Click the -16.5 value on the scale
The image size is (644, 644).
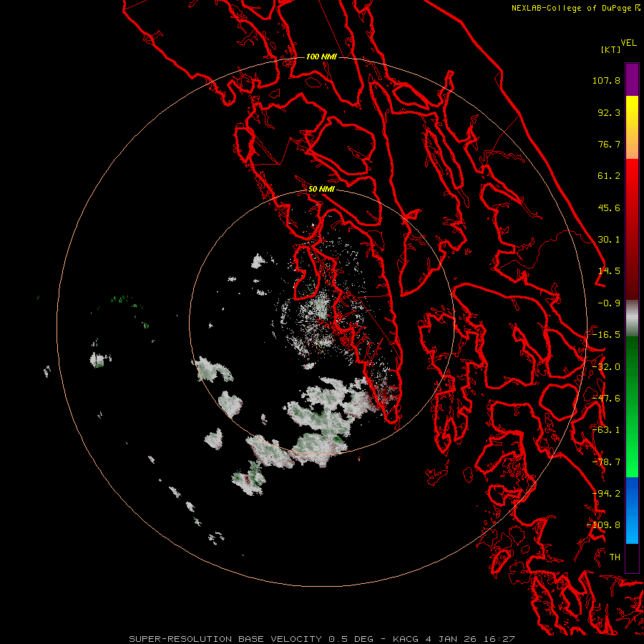click(x=606, y=335)
